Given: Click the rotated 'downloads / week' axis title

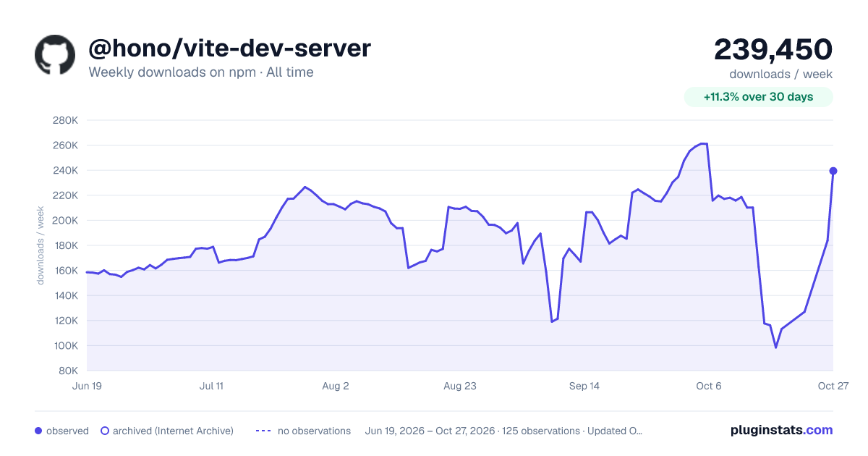Looking at the screenshot, I should 41,245.
